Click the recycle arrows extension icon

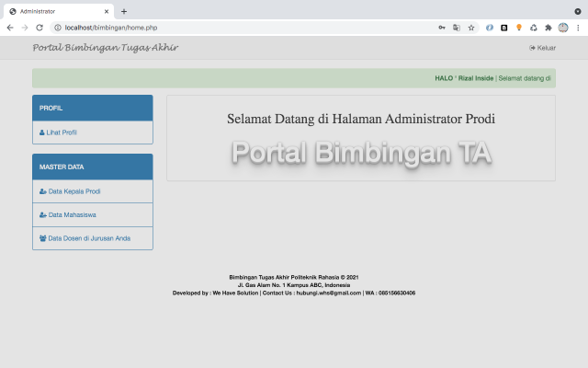pos(534,28)
